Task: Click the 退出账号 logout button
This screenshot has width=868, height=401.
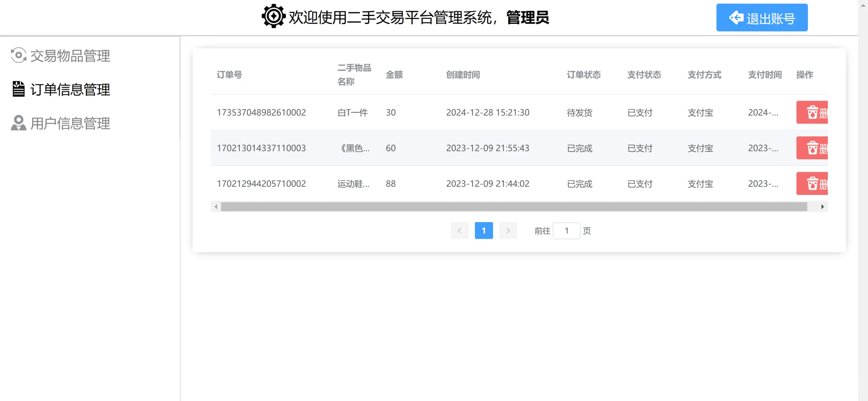Action: click(x=762, y=17)
